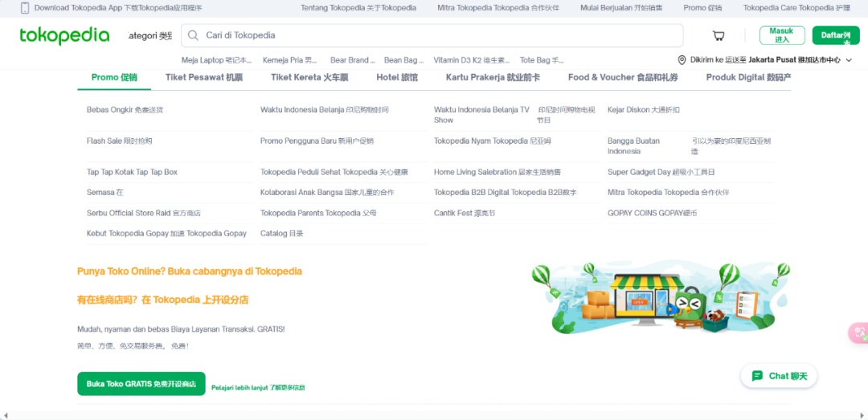Open Tokopedia Nyam link
The image size is (868, 420).
coord(493,141)
